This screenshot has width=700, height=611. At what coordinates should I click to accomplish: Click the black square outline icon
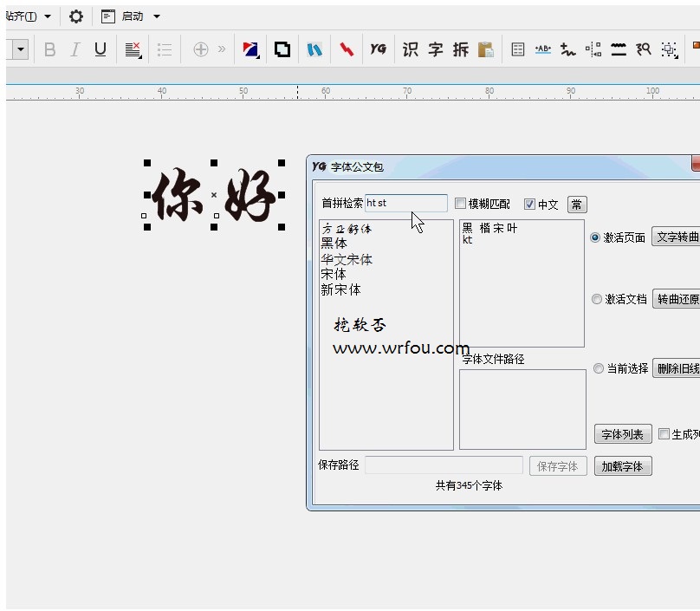pyautogui.click(x=282, y=49)
